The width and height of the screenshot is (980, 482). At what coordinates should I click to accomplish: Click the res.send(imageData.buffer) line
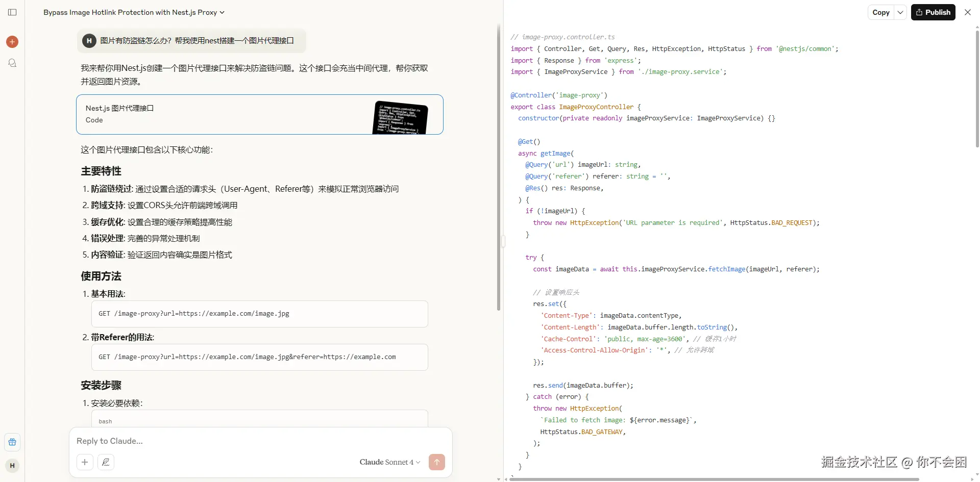[x=583, y=386]
